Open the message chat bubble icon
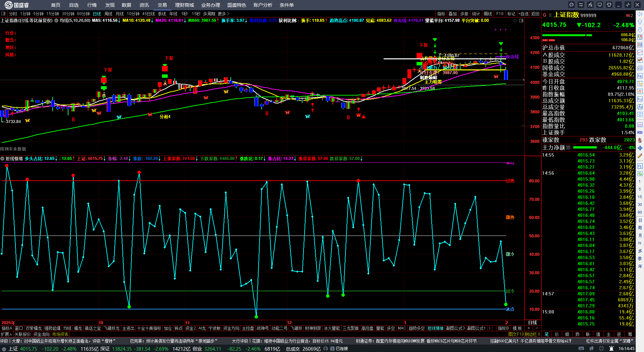 572,5
